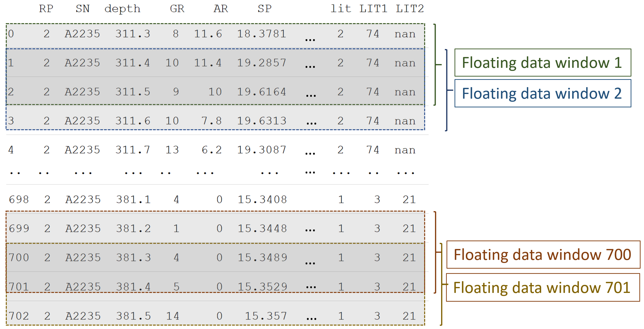644x329 pixels.
Task: Click the SP value 18.3781
Action: (x=262, y=34)
